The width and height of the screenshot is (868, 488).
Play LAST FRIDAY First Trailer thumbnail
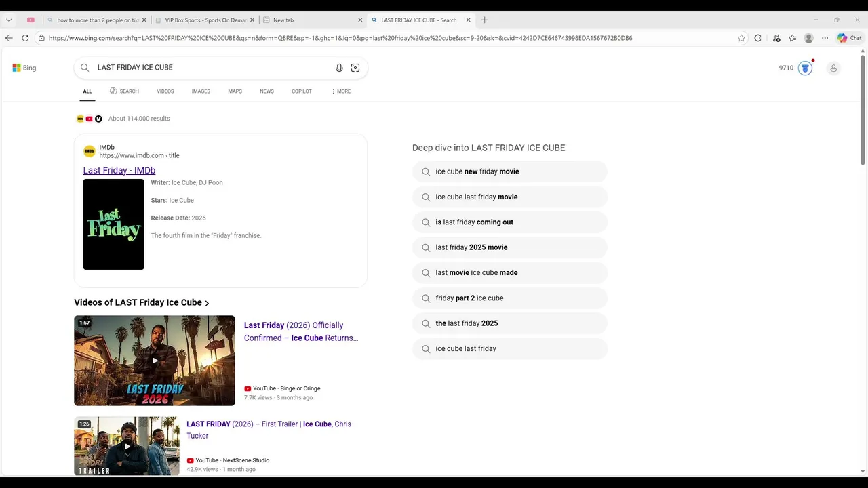(x=127, y=446)
